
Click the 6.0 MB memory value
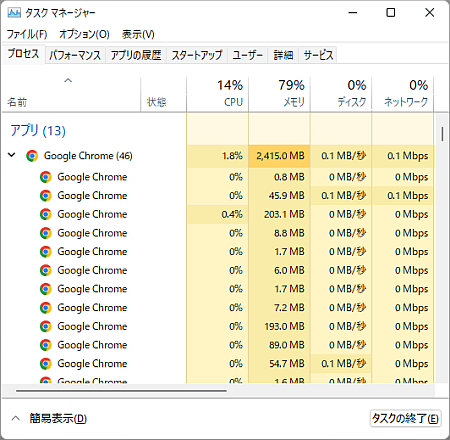point(289,270)
